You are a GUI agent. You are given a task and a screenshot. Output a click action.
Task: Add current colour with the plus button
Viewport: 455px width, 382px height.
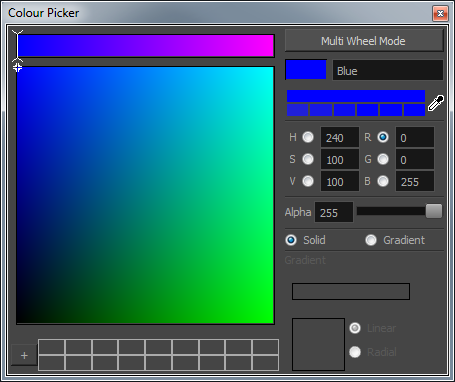24,355
